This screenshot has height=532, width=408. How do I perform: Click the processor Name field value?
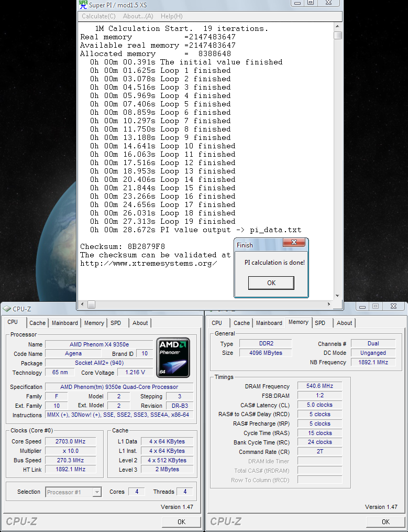tap(99, 344)
